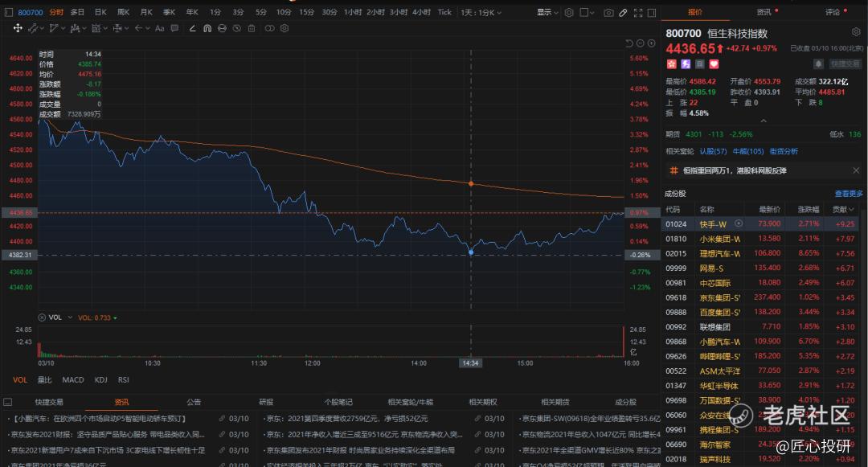Click the overlapping circles compare icon
Viewport: 868px width, 467px height.
269,28
